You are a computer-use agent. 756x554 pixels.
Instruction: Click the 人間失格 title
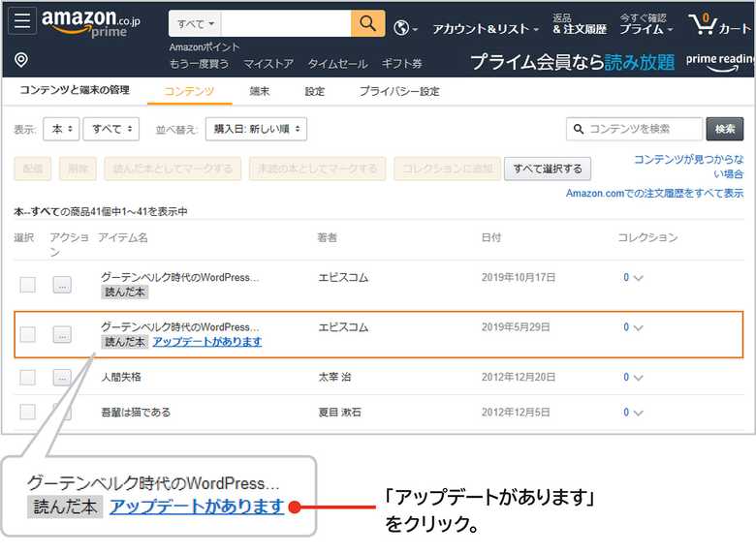tap(120, 377)
